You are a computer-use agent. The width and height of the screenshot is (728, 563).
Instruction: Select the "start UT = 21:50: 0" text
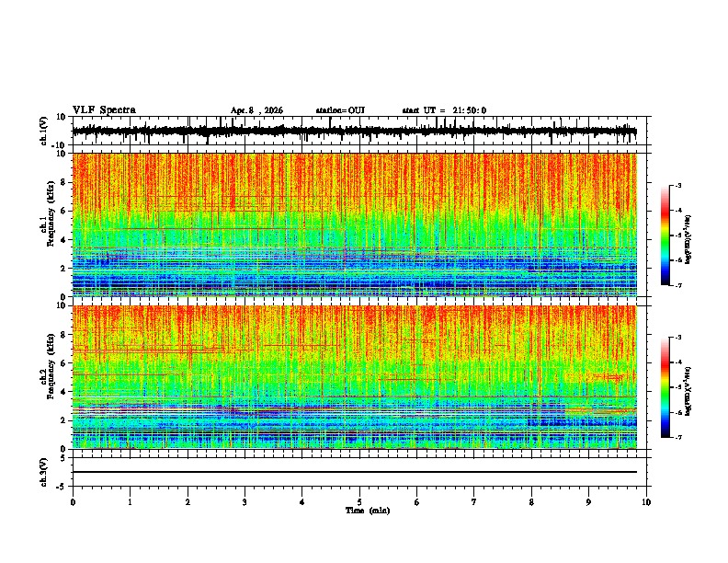[x=444, y=110]
